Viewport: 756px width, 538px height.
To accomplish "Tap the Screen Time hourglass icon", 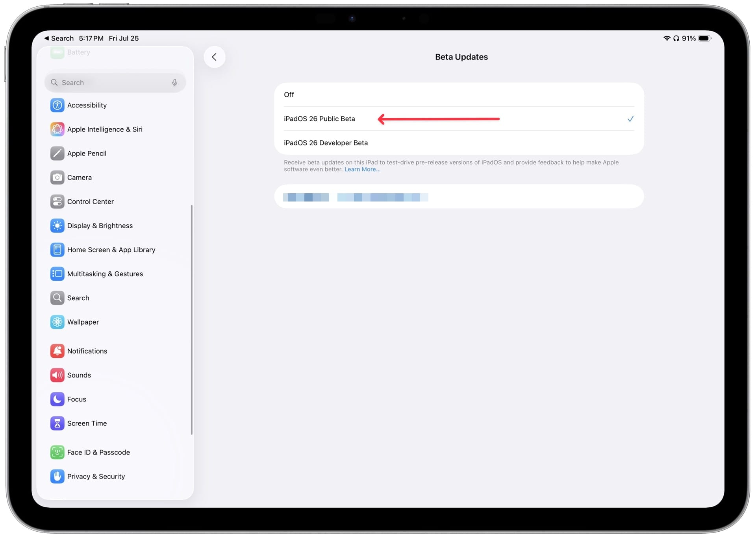I will 57,423.
